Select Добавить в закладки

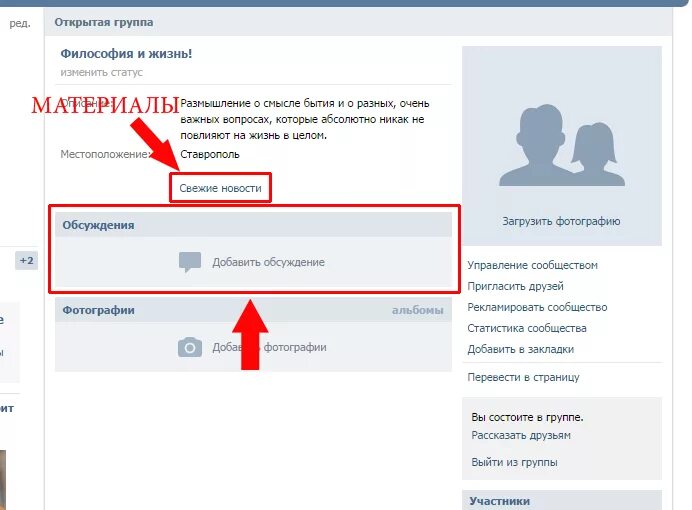coord(520,349)
